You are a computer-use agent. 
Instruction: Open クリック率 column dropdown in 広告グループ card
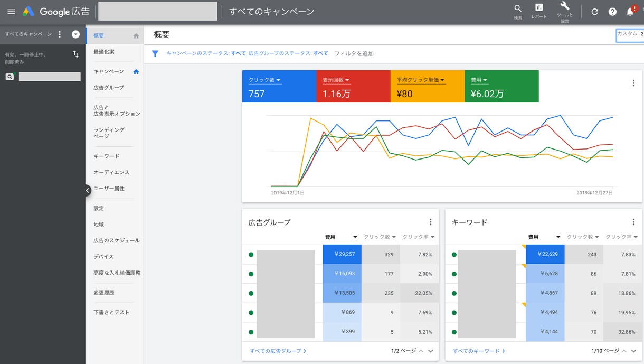click(x=419, y=237)
